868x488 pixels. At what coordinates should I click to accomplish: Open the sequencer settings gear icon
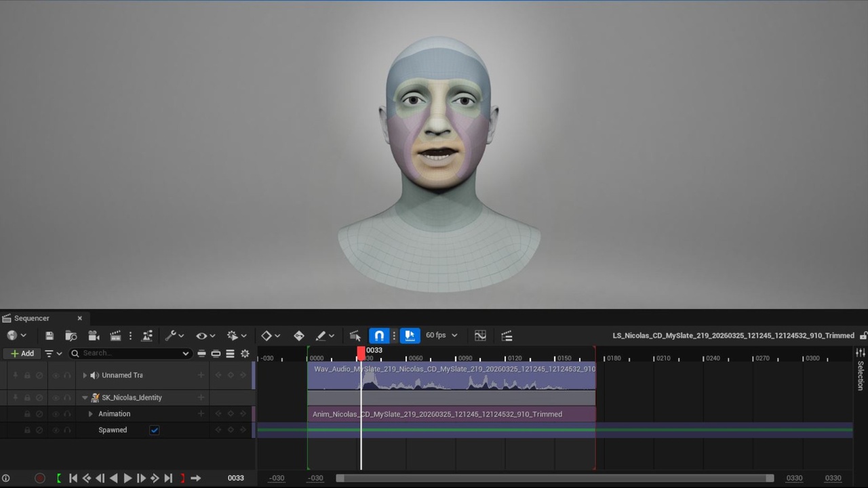(245, 353)
